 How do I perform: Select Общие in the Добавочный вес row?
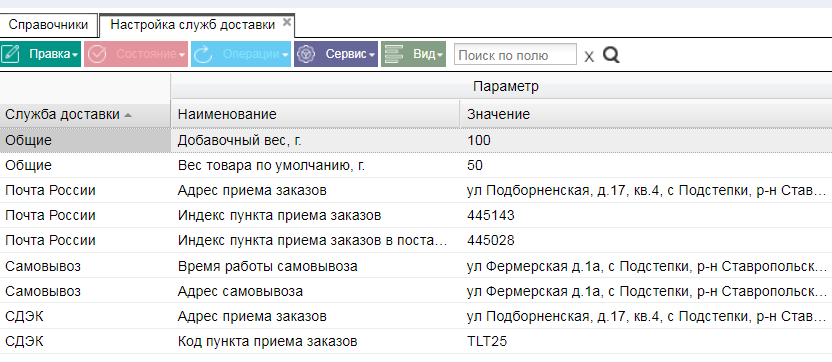[x=85, y=141]
